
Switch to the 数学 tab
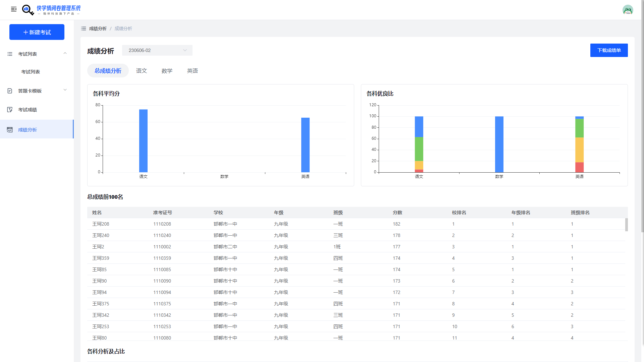(x=167, y=71)
